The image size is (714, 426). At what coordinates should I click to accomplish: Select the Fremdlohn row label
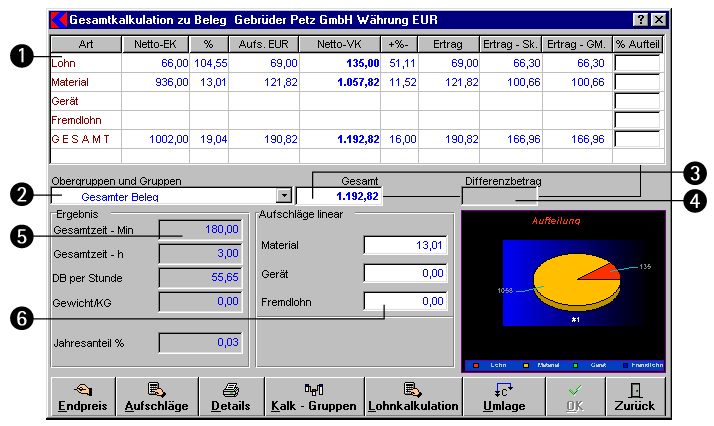coord(76,120)
